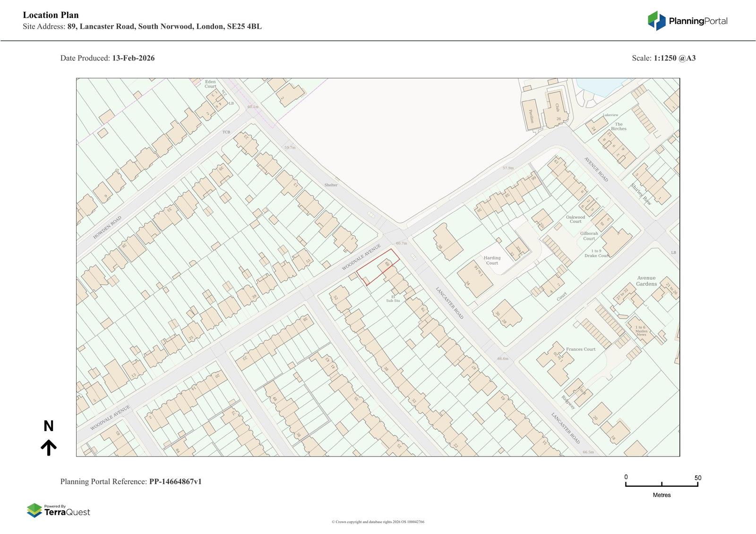
Task: Click the Harding Court label
Action: pos(492,260)
